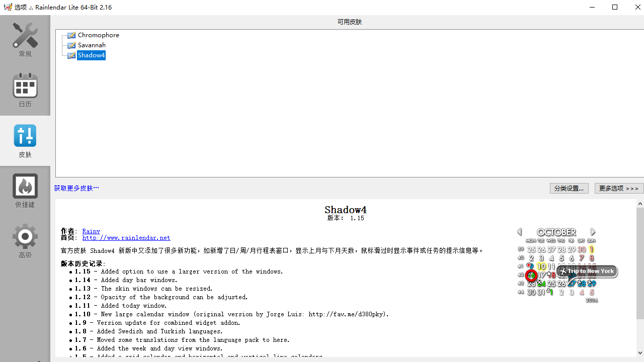
Task: Select the 日历 (Calendar) sidebar icon
Action: coord(25,90)
